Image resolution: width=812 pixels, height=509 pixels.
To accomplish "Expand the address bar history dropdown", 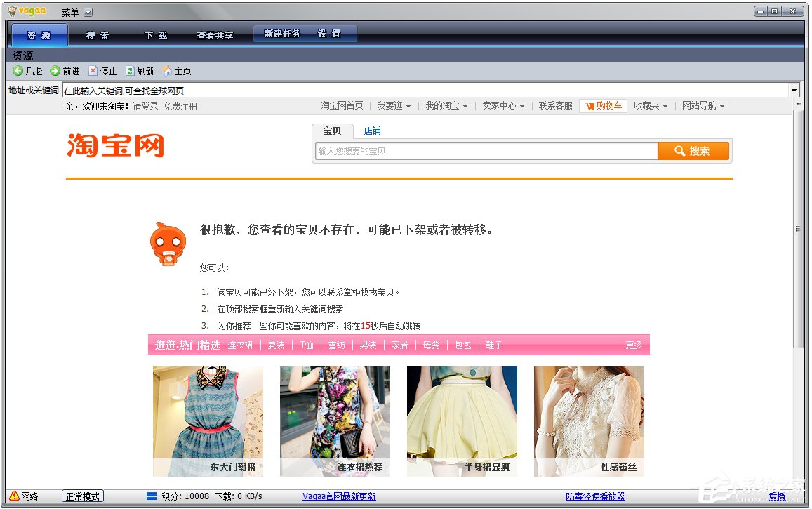I will tap(794, 91).
